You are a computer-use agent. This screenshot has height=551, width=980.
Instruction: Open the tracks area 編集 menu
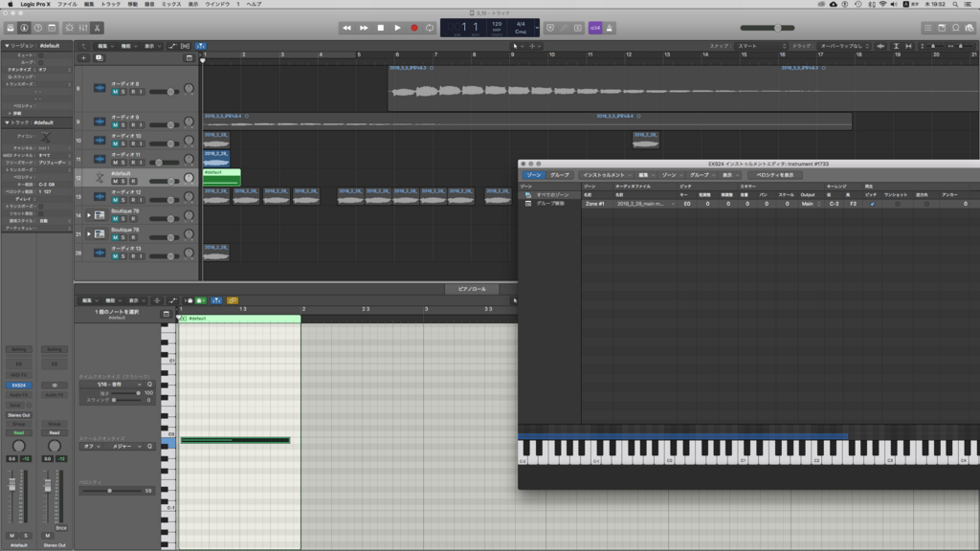(x=104, y=46)
